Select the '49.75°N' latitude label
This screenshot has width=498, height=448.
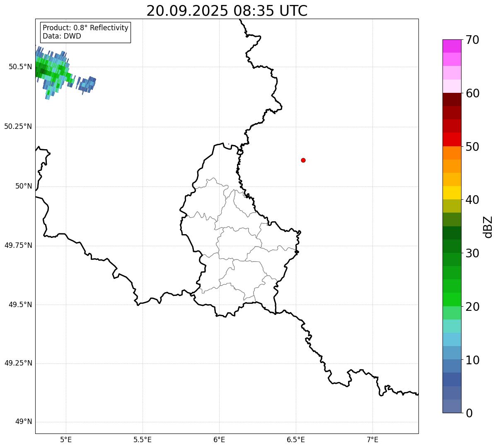pyautogui.click(x=18, y=245)
